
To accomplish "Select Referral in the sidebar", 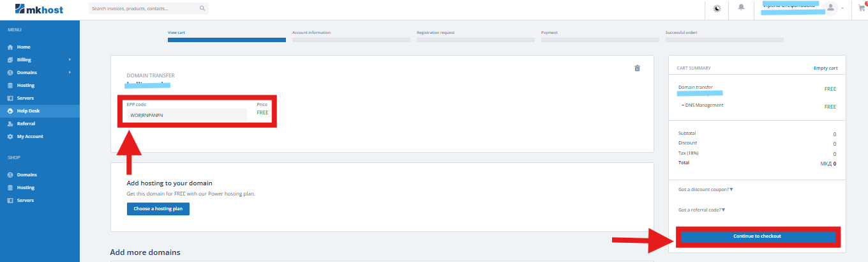I will 26,124.
